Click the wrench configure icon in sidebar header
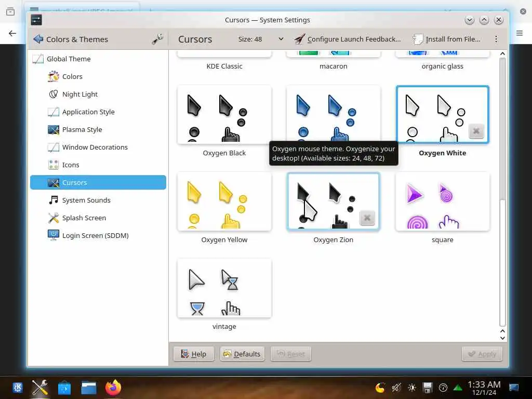The image size is (532, 399). [157, 39]
